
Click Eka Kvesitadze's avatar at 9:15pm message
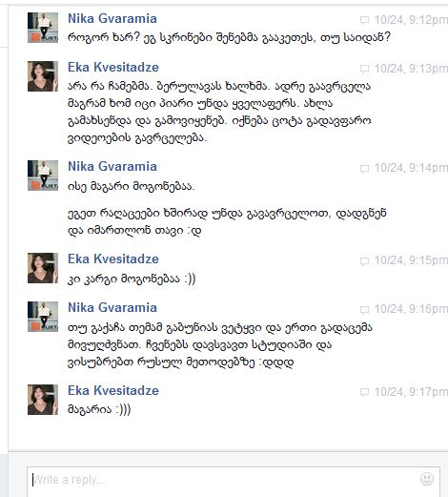pos(43,268)
